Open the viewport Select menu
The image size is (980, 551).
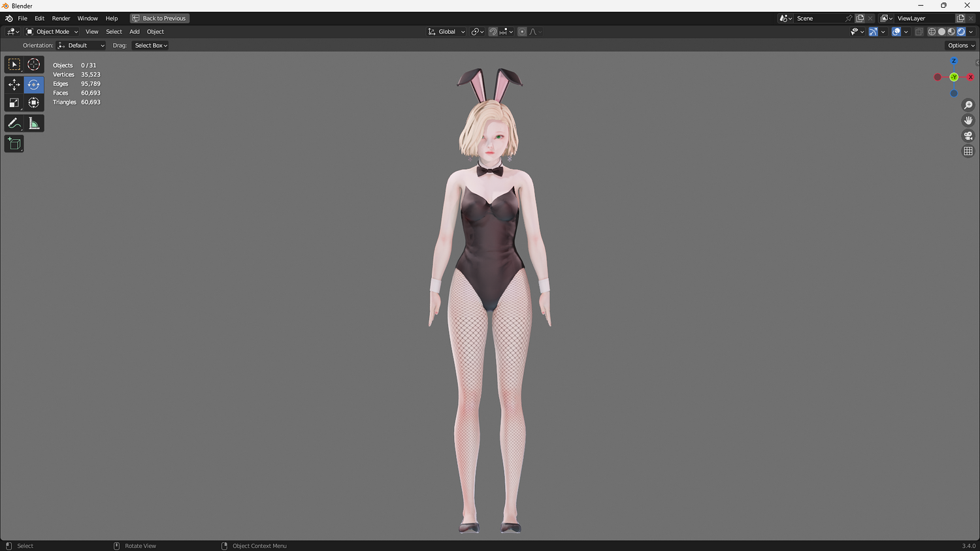(114, 31)
